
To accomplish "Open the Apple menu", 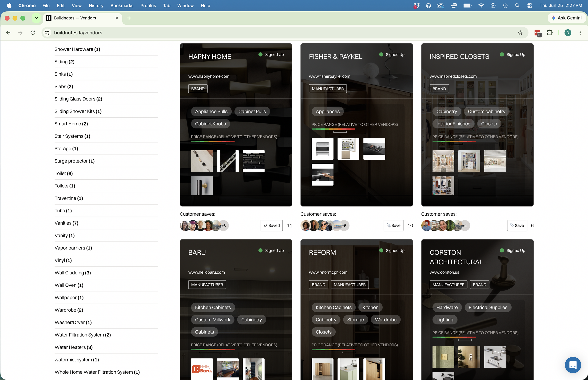I will [9, 5].
